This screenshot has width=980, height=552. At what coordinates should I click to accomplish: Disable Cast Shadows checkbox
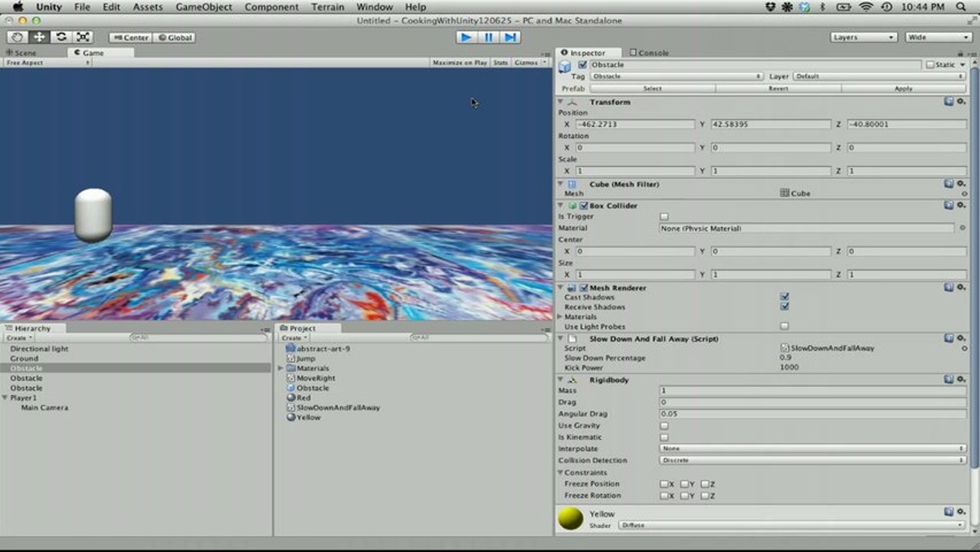(785, 297)
